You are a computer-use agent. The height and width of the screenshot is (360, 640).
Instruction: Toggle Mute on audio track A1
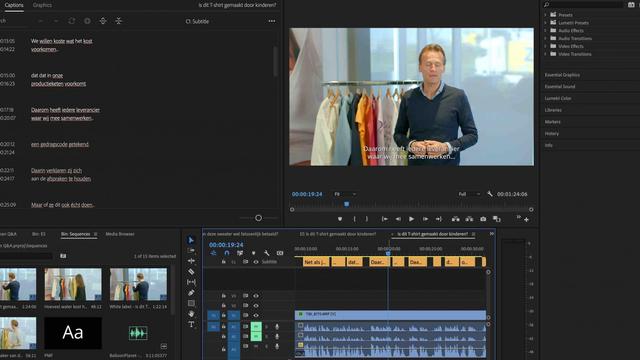pyautogui.click(x=256, y=327)
